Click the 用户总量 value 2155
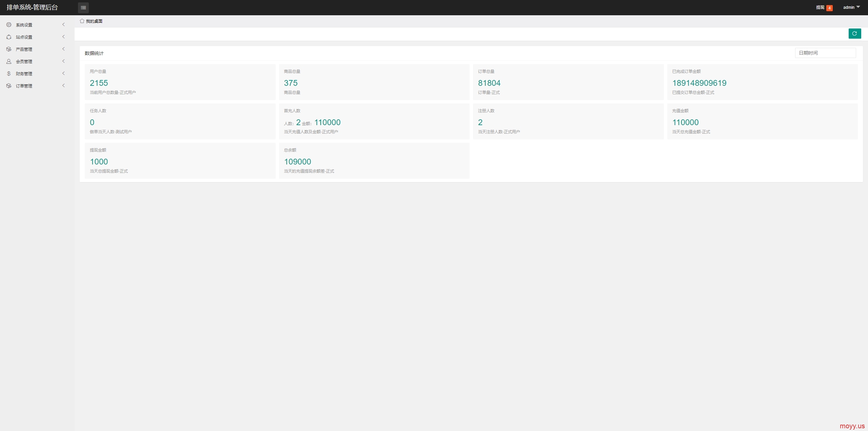 [x=99, y=83]
